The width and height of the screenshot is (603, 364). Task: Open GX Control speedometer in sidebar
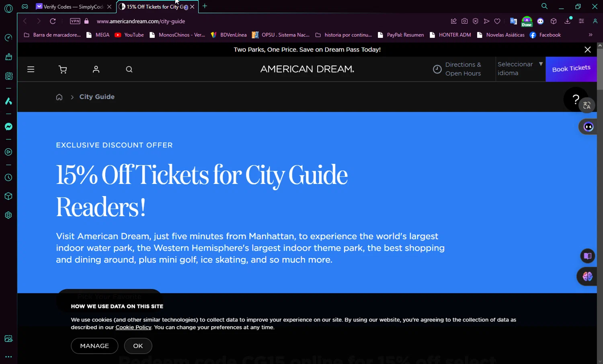click(x=8, y=38)
